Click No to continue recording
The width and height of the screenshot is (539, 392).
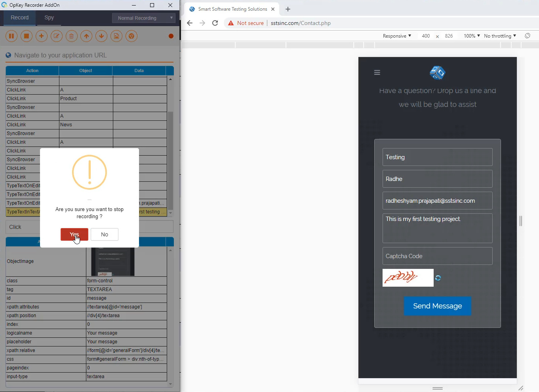(105, 234)
